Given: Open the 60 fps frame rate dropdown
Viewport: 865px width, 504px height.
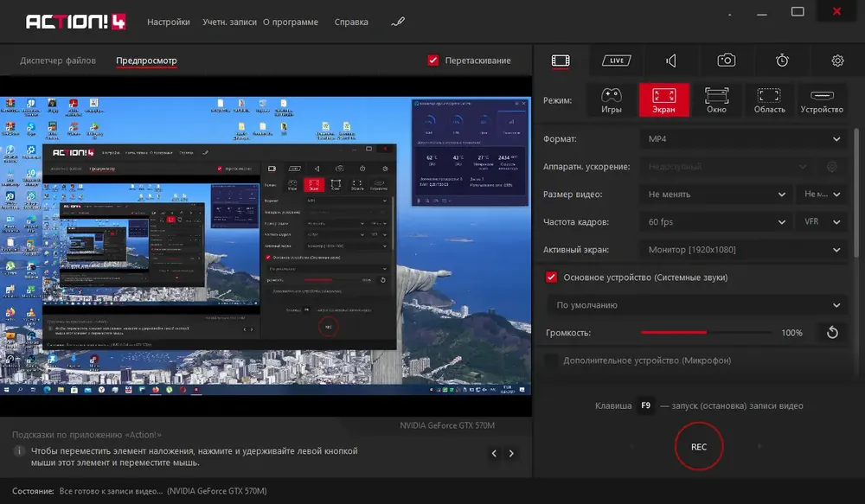Looking at the screenshot, I should (x=716, y=221).
